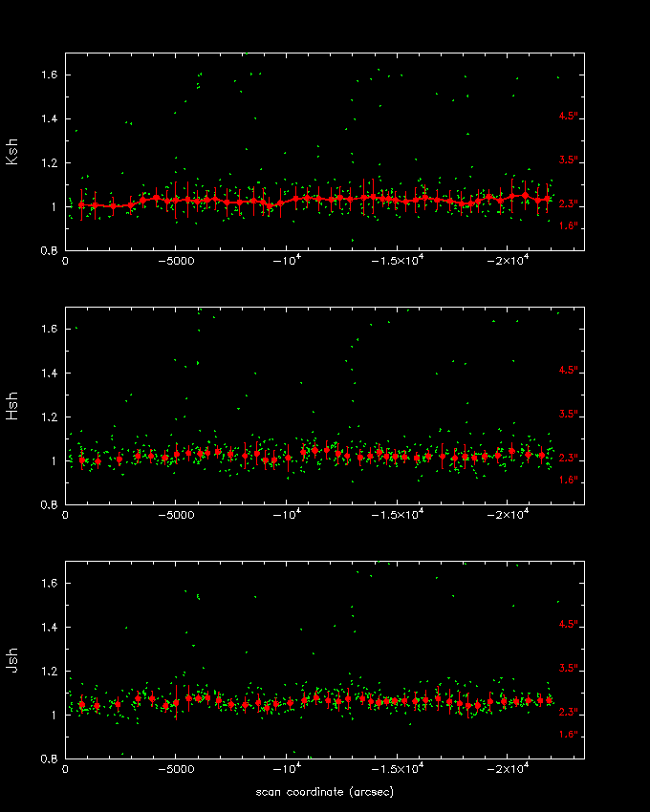Image resolution: width=650 pixels, height=812 pixels.
Task: Click the 1.2 y-tick label in Jsh panel
Action: point(48,671)
